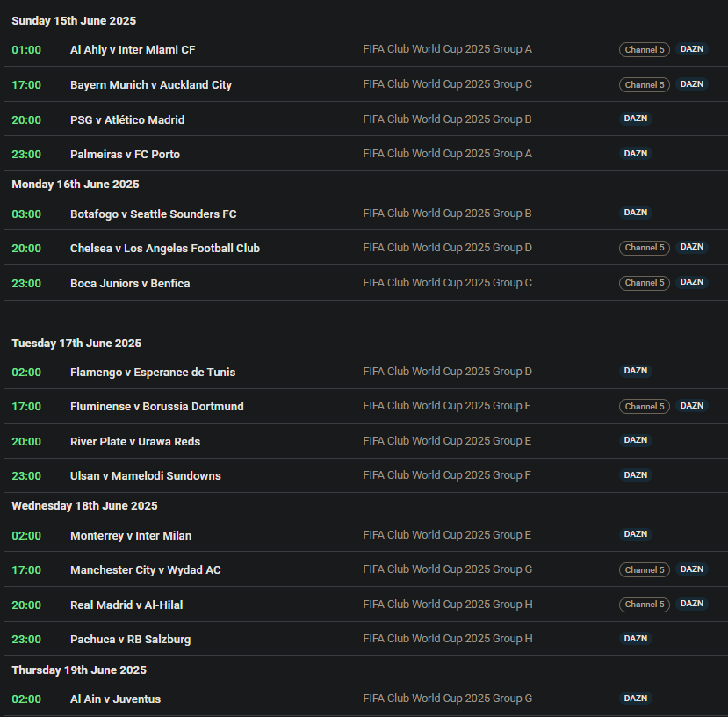The height and width of the screenshot is (717, 728).
Task: Click DAZN badge for Bayern Munich v Auckland City
Action: [x=691, y=84]
